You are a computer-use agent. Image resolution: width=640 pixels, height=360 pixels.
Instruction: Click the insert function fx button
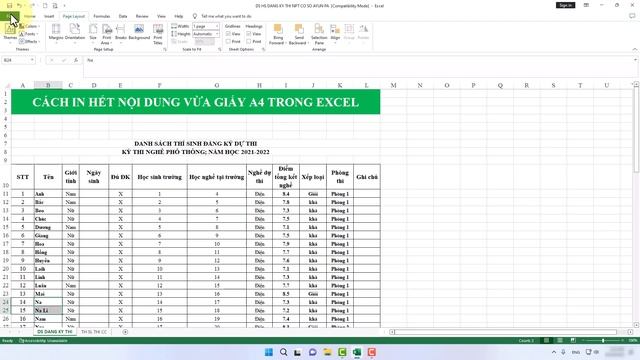[76, 60]
